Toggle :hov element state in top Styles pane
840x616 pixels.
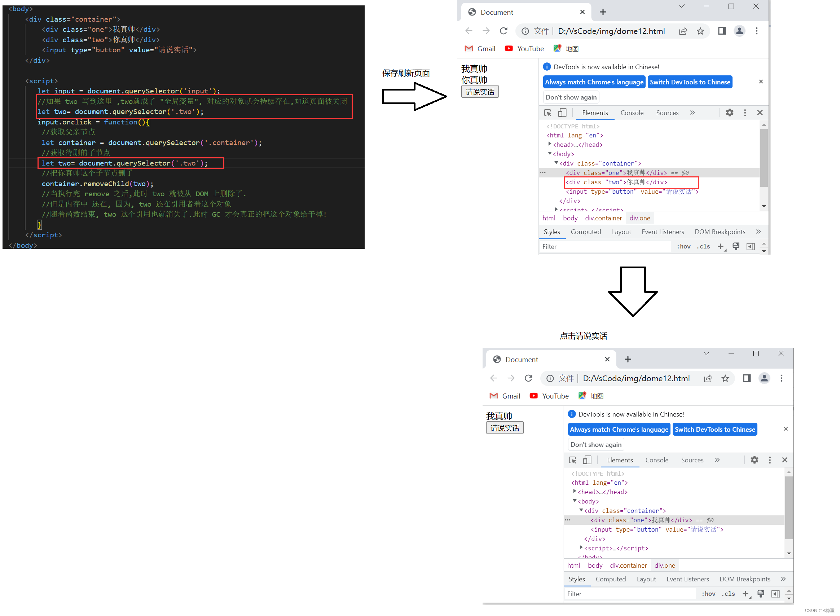click(683, 246)
